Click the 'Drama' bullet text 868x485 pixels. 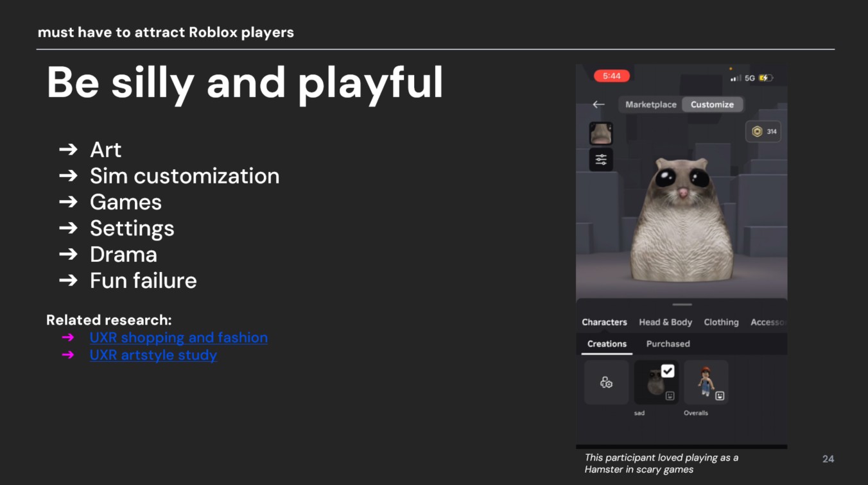click(123, 255)
